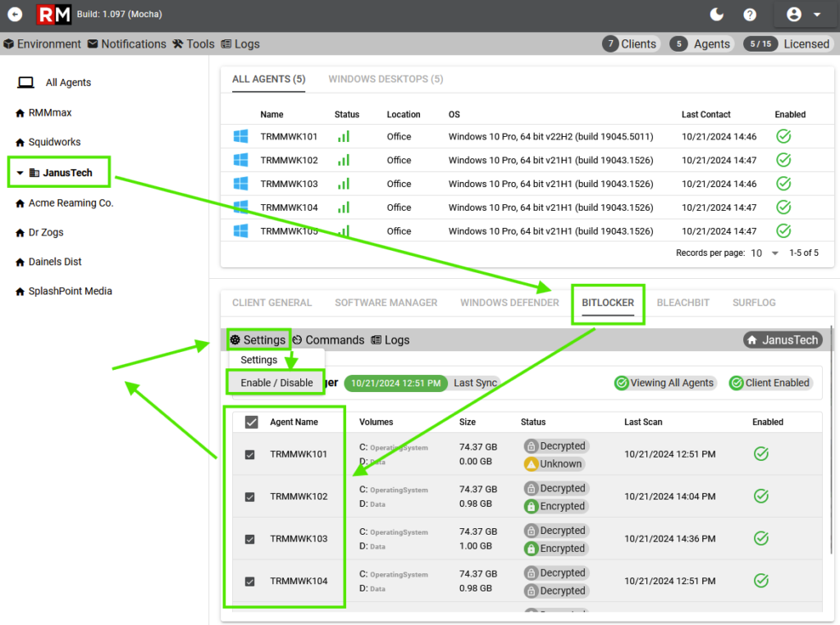Open BitLocker Commands menu
Viewport: 840px width, 625px height.
tap(328, 340)
